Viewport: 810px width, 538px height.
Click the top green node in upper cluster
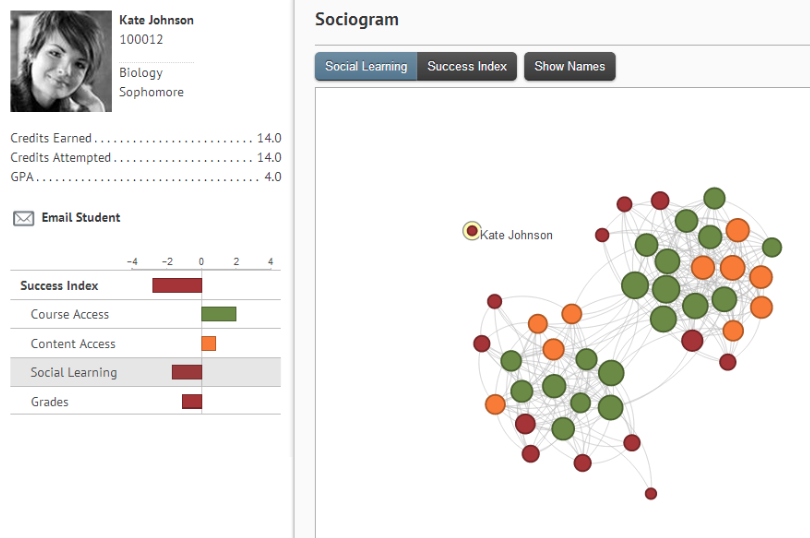pos(714,198)
